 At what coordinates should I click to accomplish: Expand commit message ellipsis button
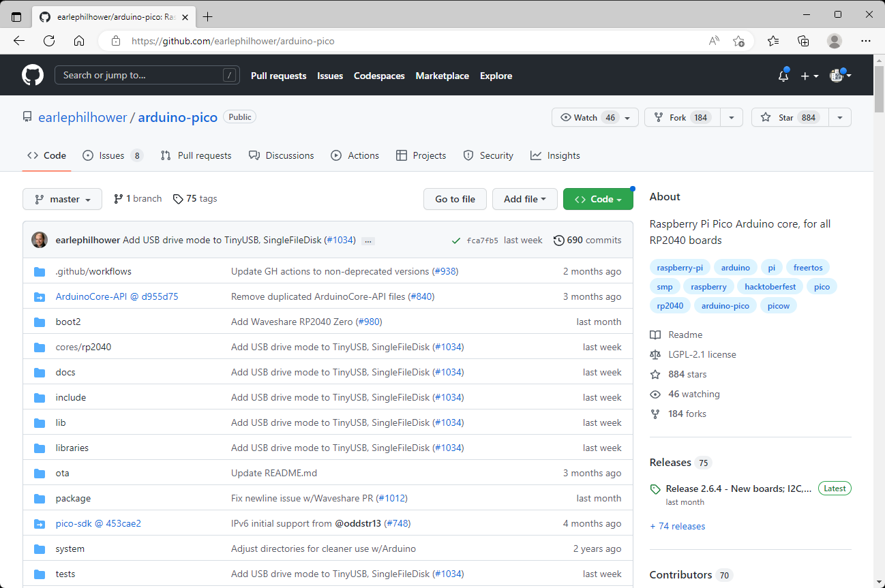[x=368, y=241]
